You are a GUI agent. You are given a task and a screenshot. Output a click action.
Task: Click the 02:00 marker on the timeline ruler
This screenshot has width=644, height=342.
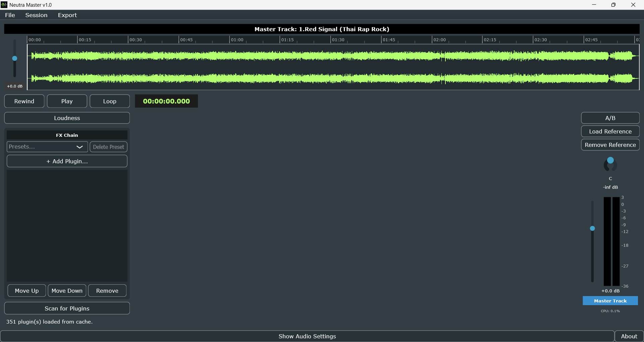pyautogui.click(x=439, y=40)
